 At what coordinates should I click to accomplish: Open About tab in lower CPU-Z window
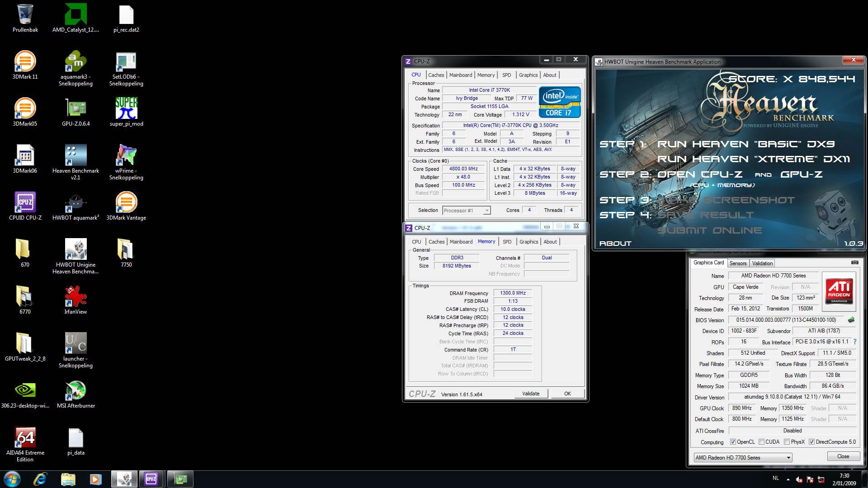pyautogui.click(x=550, y=242)
